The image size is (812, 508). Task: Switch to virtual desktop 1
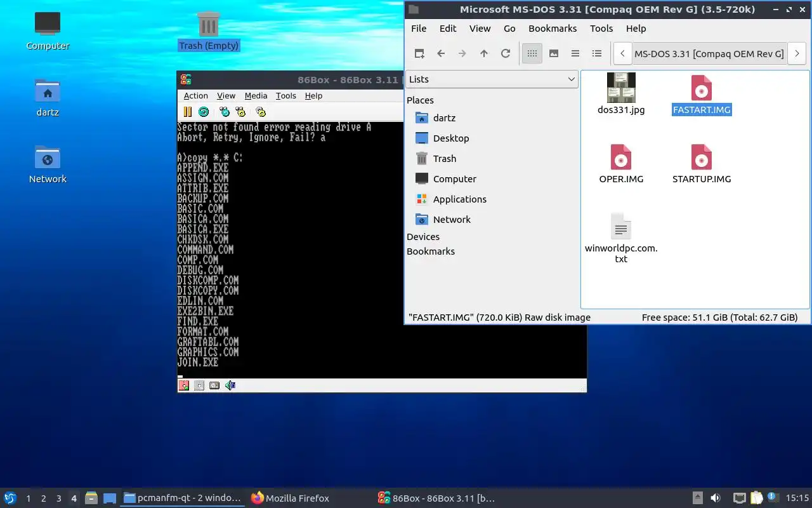(28, 498)
